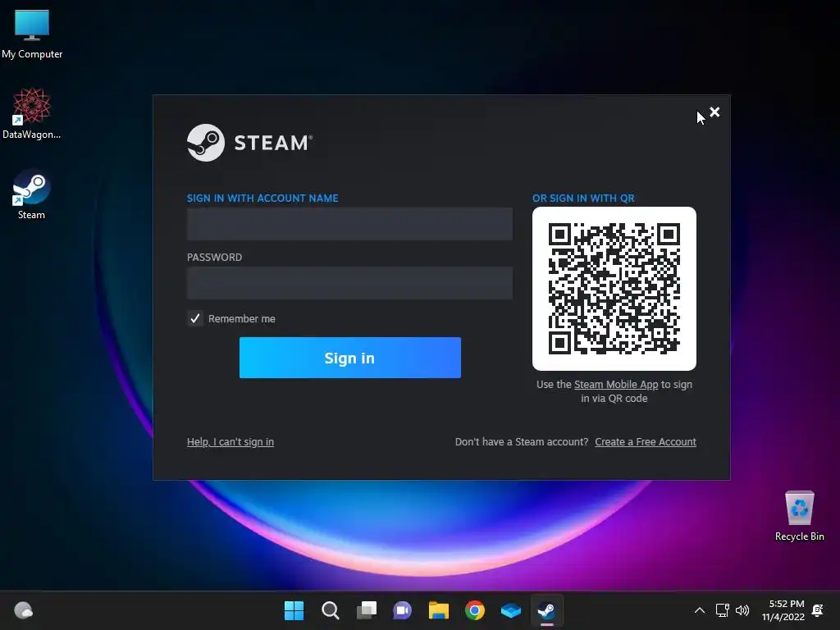Open network status in system tray

click(x=722, y=610)
